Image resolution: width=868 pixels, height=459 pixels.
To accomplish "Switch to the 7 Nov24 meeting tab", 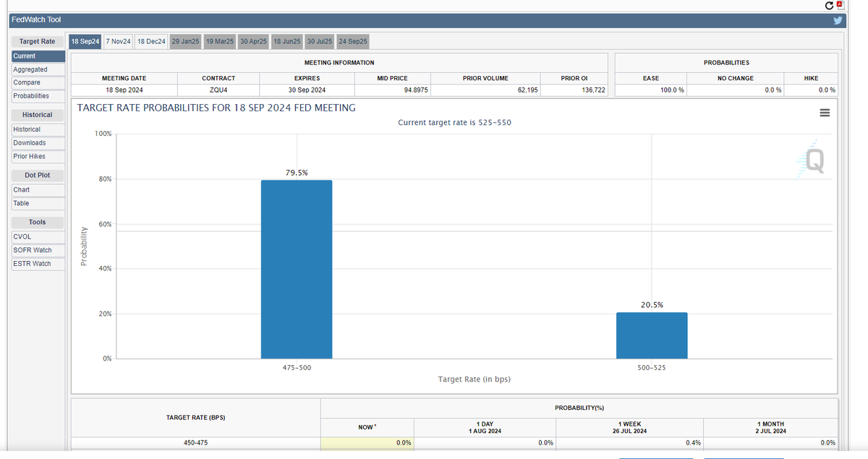I will coord(118,41).
